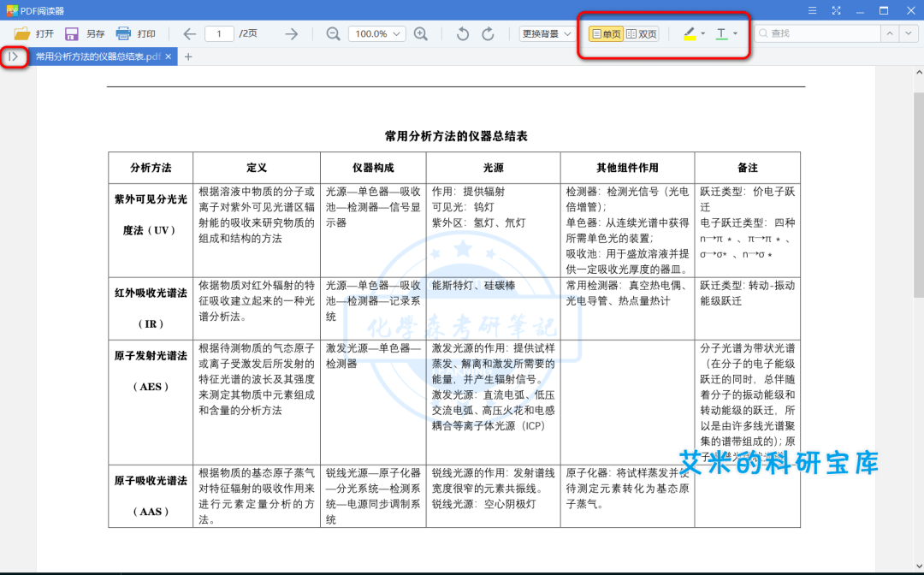
Task: Expand the sidebar panel toggle
Action: click(14, 56)
